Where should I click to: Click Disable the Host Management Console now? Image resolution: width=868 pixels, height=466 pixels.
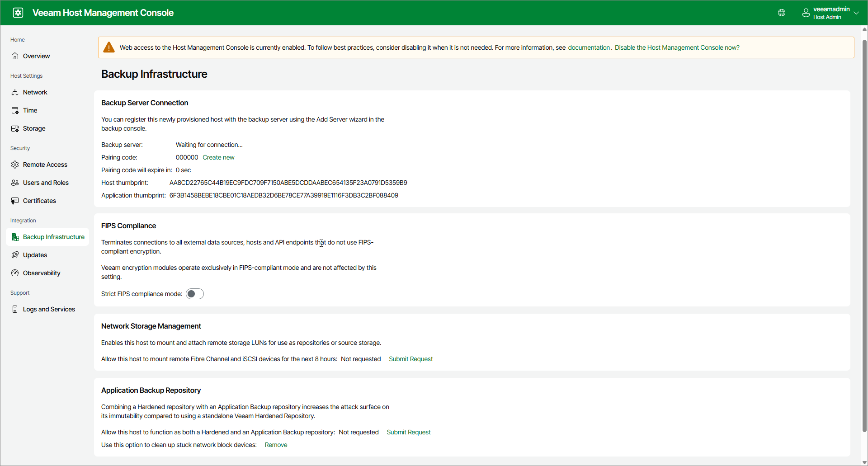[677, 47]
